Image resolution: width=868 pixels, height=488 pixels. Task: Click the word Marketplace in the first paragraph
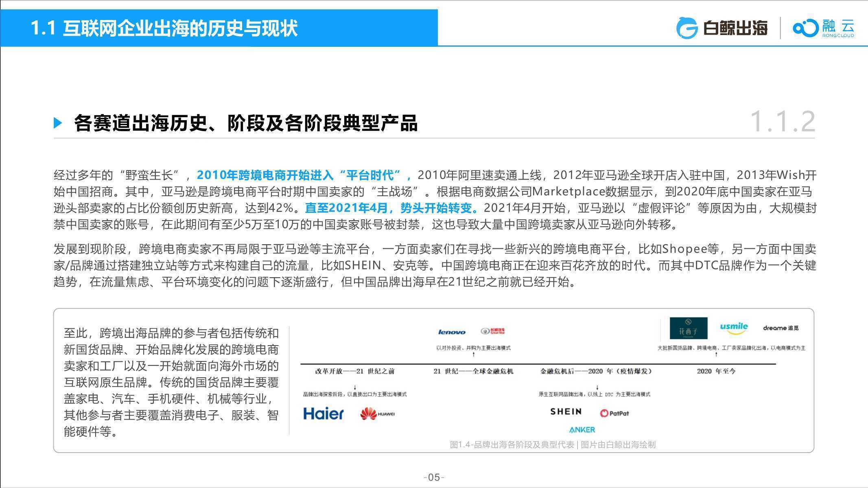(x=568, y=191)
